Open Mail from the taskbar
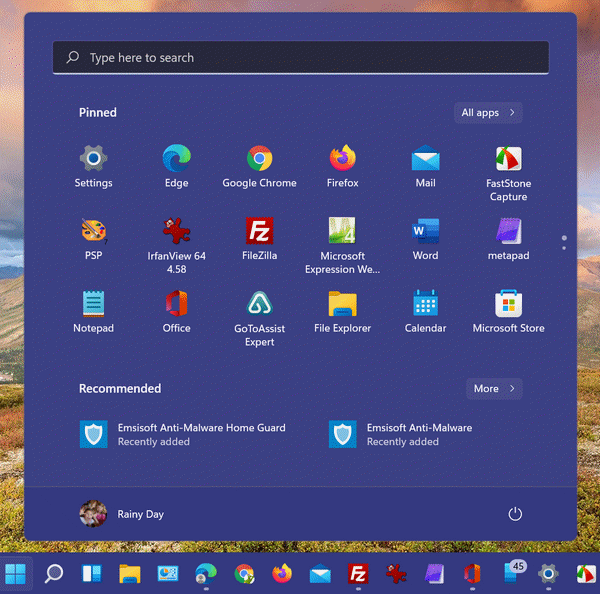The image size is (600, 594). pos(320,574)
